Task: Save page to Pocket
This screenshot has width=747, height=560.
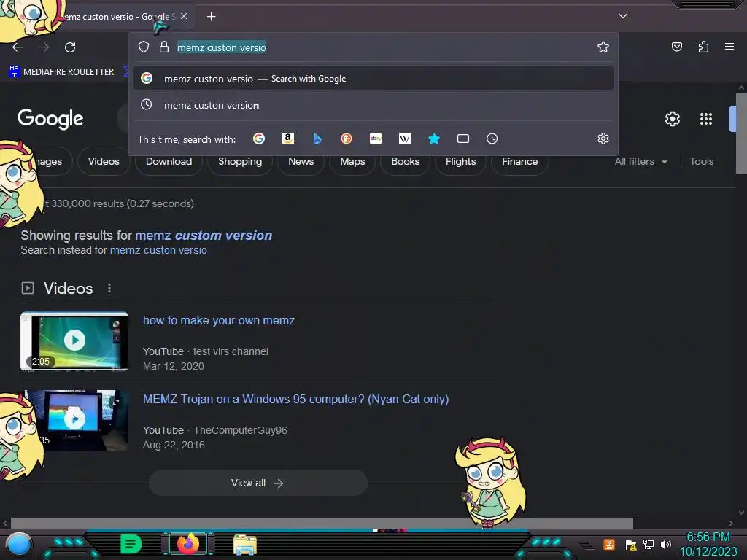Action: pyautogui.click(x=676, y=47)
